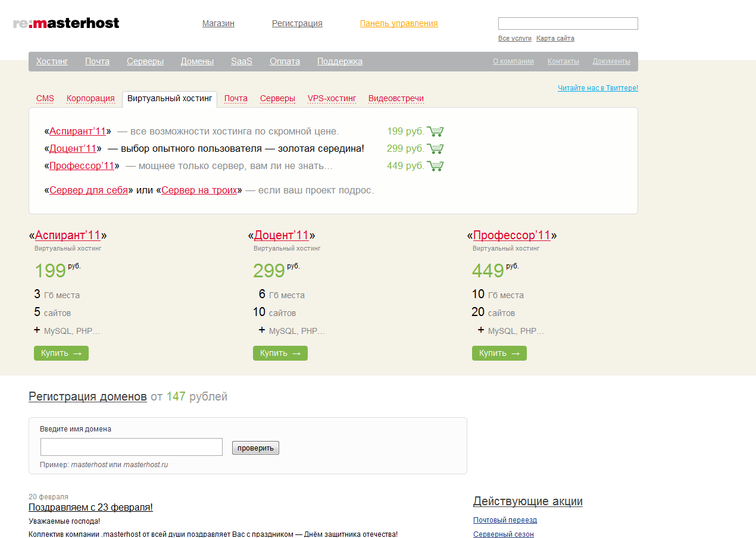This screenshot has height=538, width=756.
Task: Open Панель управления
Action: (x=399, y=23)
